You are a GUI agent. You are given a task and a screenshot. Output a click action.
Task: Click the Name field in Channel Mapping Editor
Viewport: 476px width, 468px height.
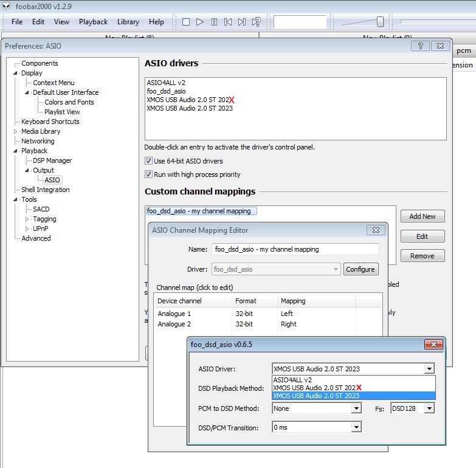[295, 249]
